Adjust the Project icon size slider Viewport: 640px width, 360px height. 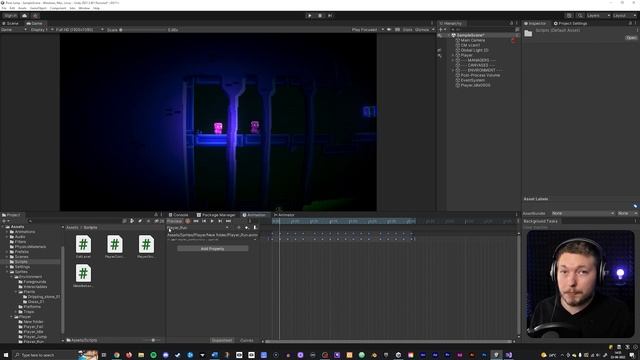(153, 340)
